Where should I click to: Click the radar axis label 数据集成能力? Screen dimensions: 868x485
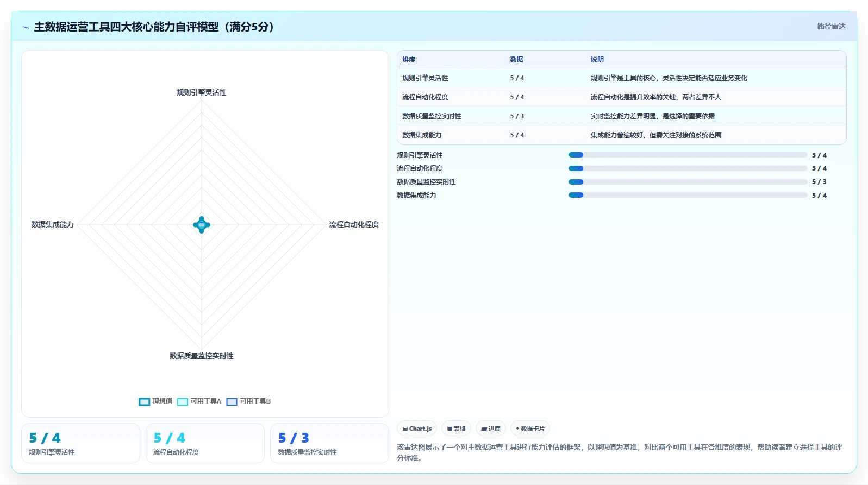[53, 224]
